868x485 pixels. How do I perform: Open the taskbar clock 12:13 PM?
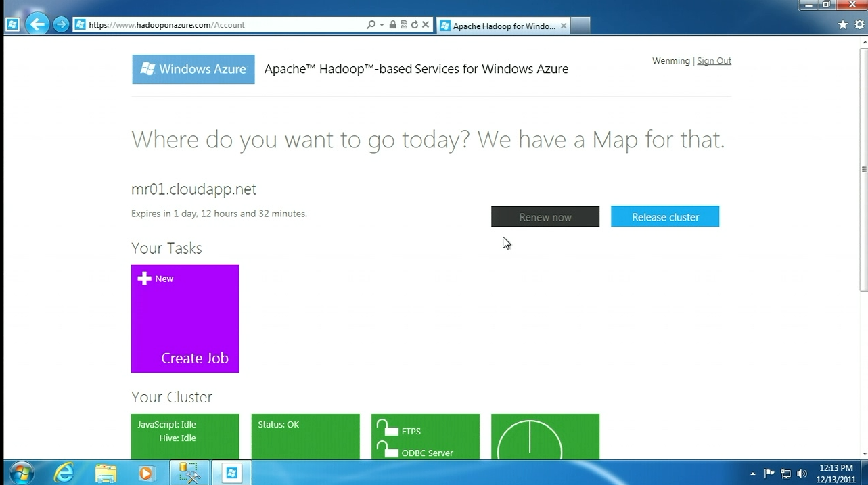tap(836, 473)
